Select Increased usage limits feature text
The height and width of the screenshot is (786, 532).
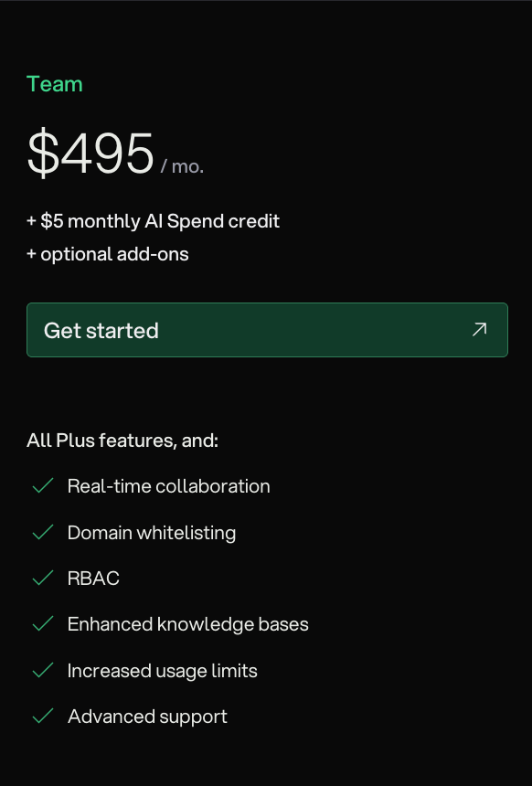pos(163,671)
